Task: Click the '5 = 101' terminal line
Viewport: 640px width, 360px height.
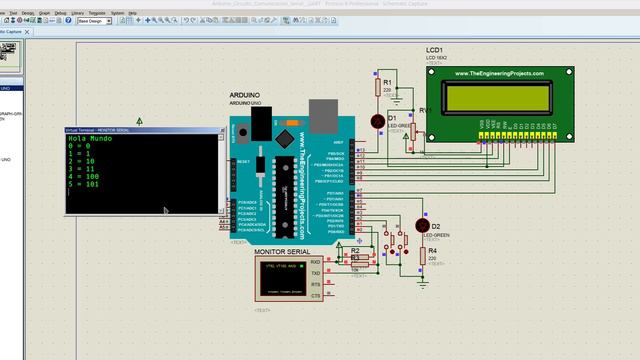Action: point(84,184)
